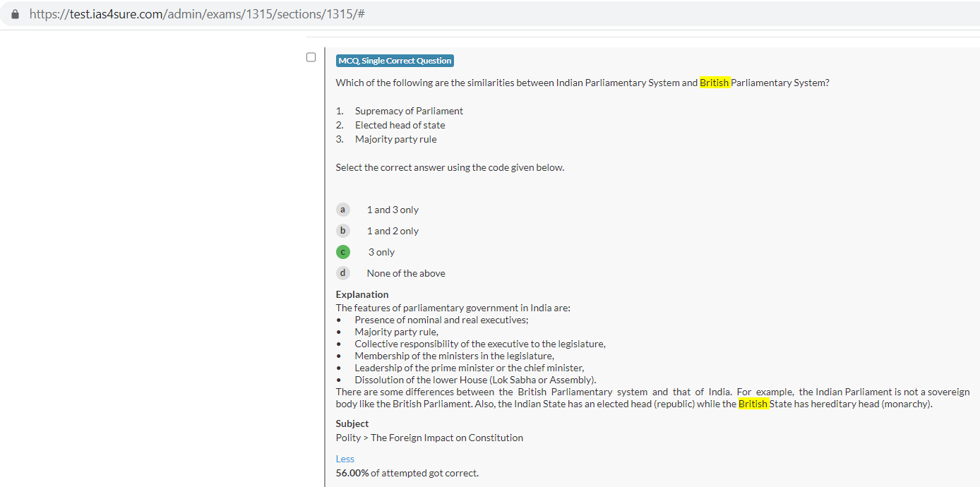The height and width of the screenshot is (487, 980).
Task: Choose the '1 and 2 only' answer text
Action: (x=393, y=231)
